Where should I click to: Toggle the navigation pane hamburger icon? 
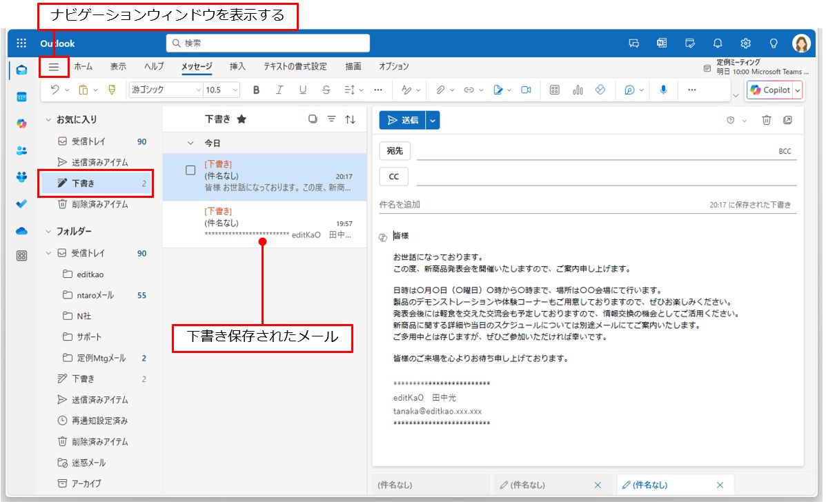[54, 68]
